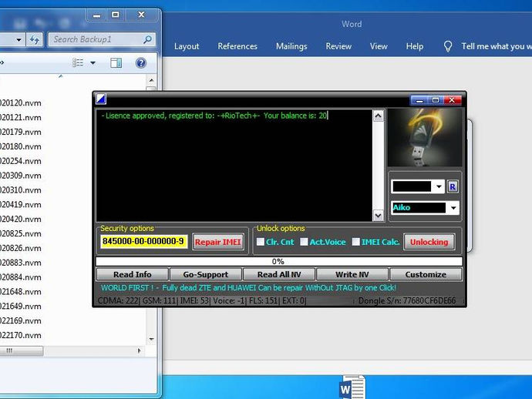Open the Layout tab in Word
This screenshot has width=532, height=399.
click(x=187, y=46)
